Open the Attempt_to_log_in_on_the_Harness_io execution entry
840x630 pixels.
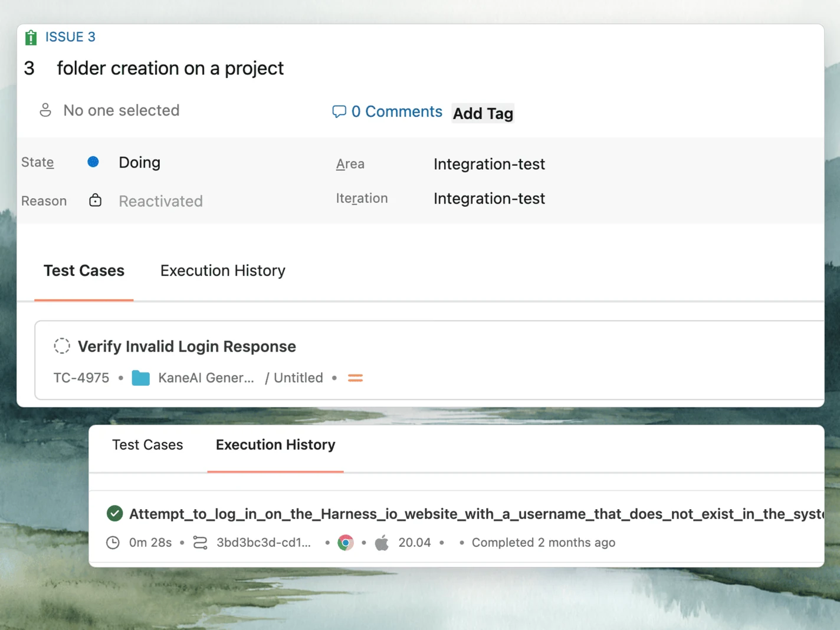coord(477,514)
